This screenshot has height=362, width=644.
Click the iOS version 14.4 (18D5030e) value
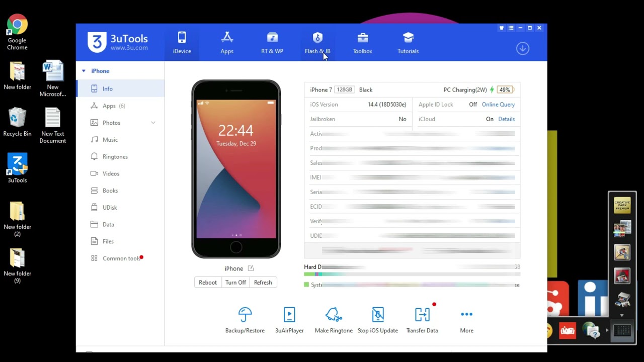(x=387, y=105)
